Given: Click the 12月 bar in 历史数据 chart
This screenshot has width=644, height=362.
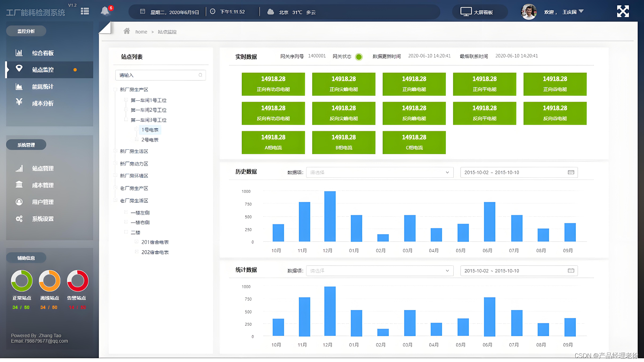Looking at the screenshot, I should (x=330, y=216).
